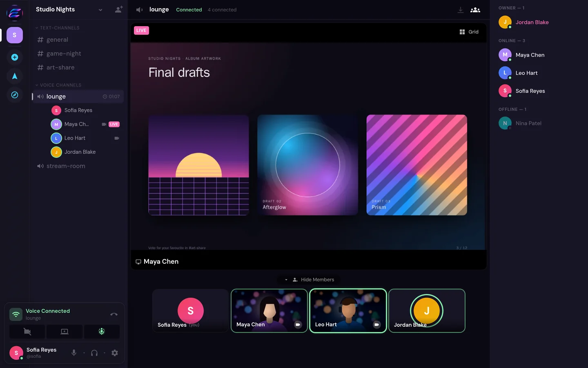The height and width of the screenshot is (368, 588).
Task: Join the stream-room voice channel
Action: (x=78, y=166)
